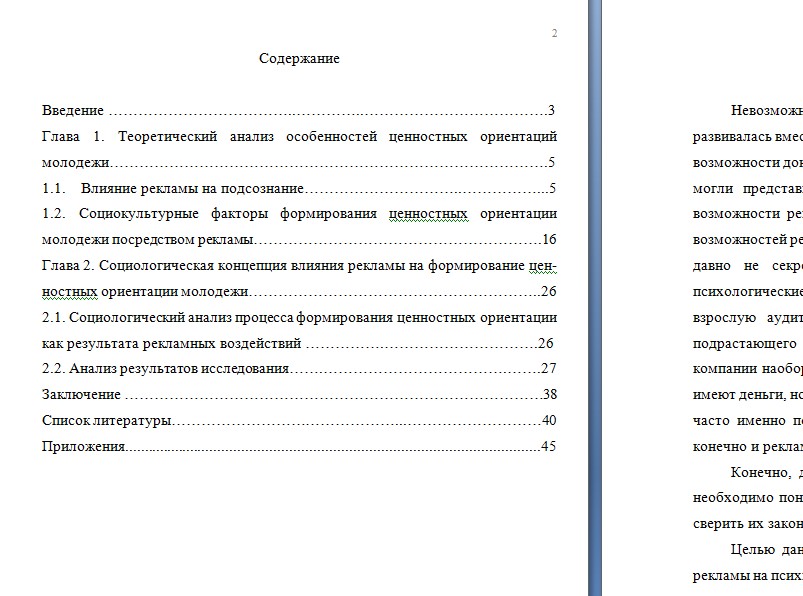Click "1.2. Социокультурные факторы формирования" line
This screenshot has width=803, height=596.
click(x=300, y=214)
